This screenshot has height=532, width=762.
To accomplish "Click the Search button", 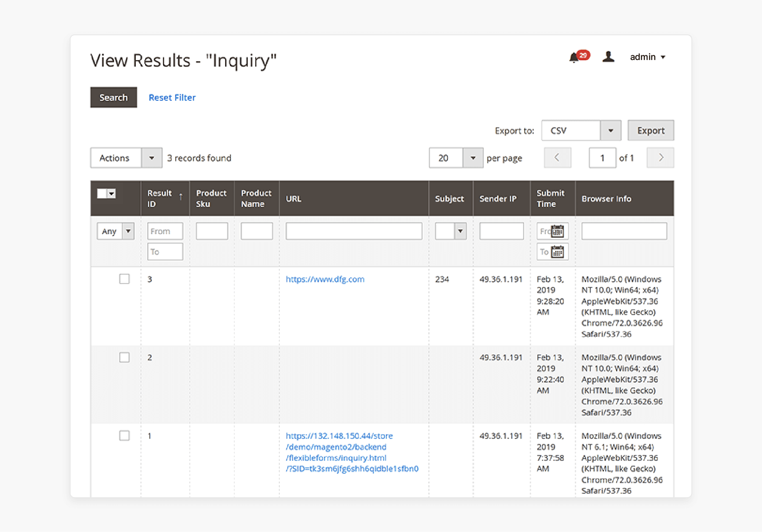I will coord(114,97).
